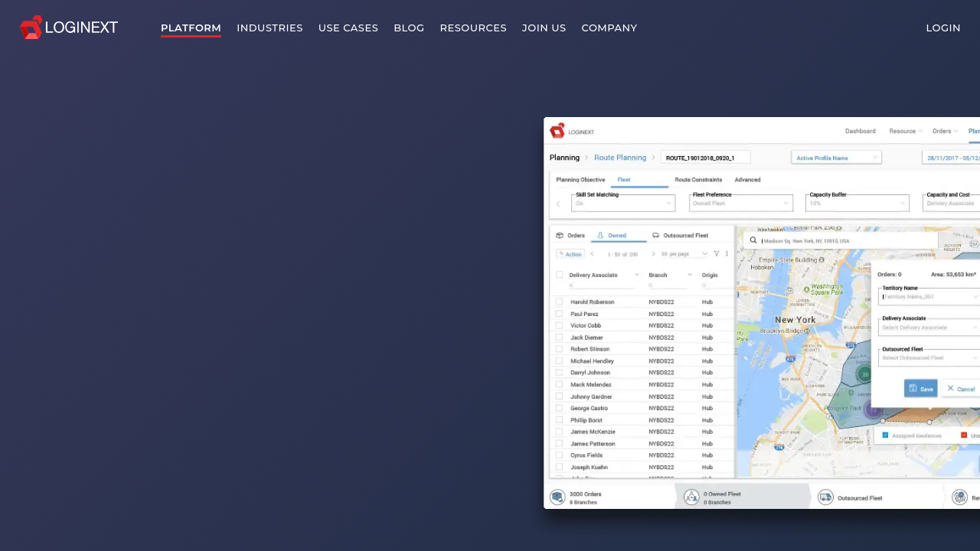Open the Active Profile Name dropdown
This screenshot has height=551, width=980.
pos(836,158)
